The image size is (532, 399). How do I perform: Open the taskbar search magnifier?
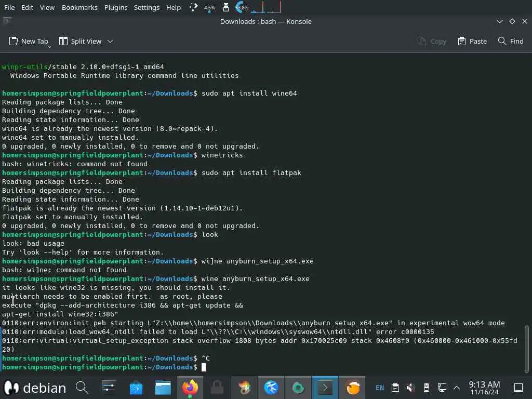82,388
